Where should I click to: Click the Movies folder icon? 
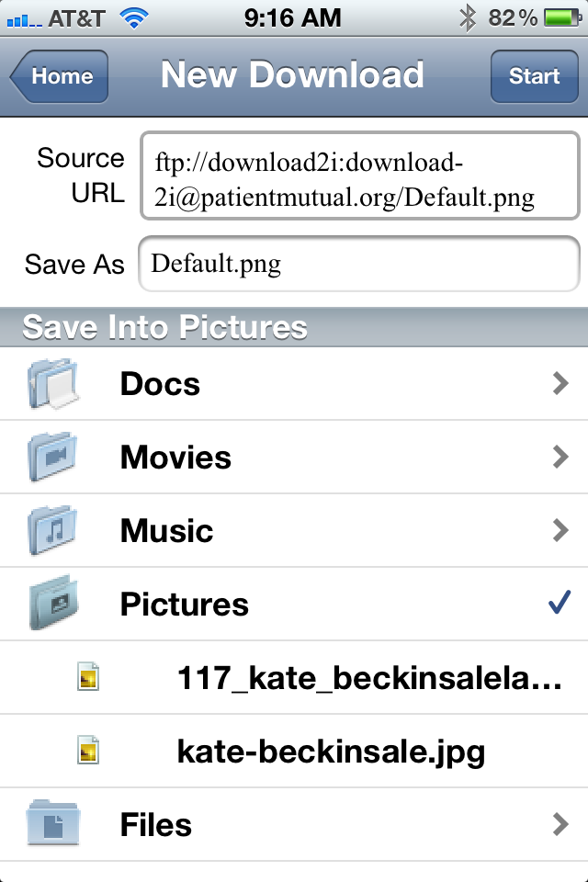coord(52,458)
